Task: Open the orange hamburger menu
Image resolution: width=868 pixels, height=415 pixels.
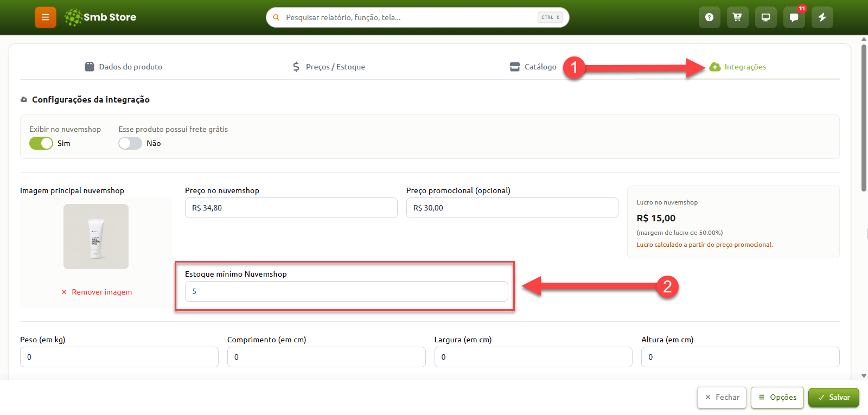Action: click(46, 17)
